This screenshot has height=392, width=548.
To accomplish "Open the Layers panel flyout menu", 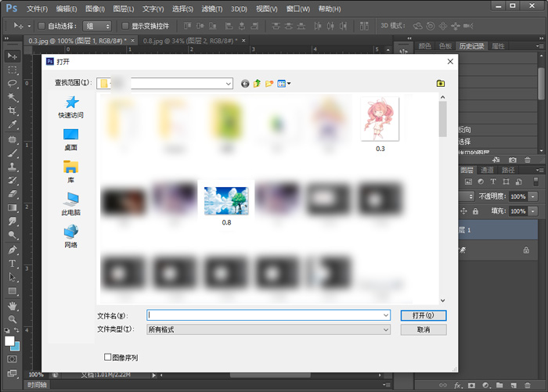I will (x=539, y=170).
